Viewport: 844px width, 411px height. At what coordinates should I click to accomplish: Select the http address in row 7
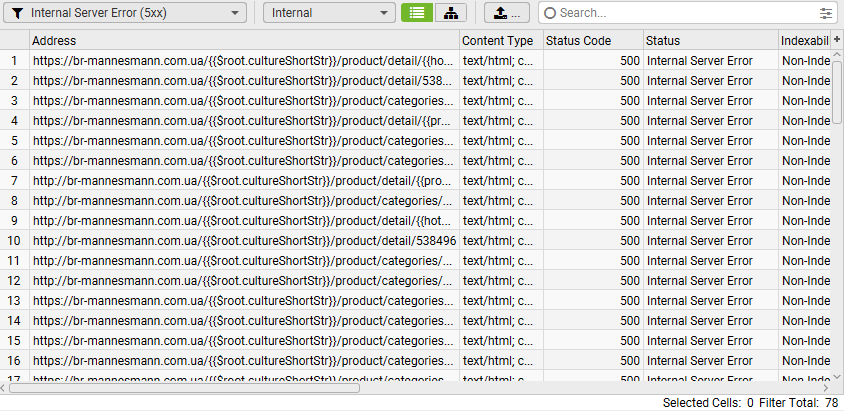pyautogui.click(x=244, y=180)
